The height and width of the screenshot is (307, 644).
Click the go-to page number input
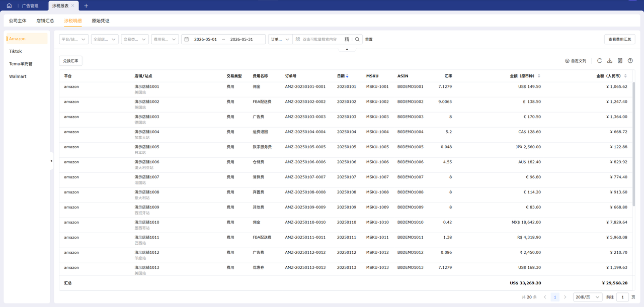click(623, 297)
